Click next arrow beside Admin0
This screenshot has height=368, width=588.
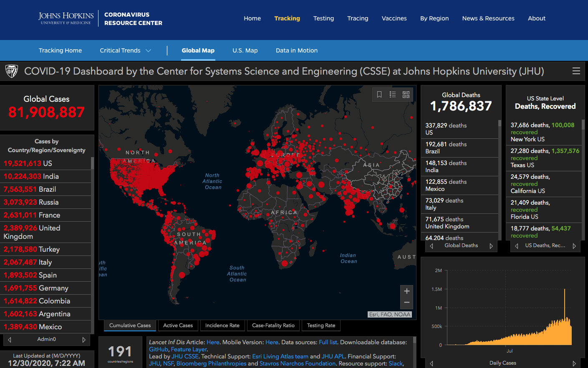(84, 340)
